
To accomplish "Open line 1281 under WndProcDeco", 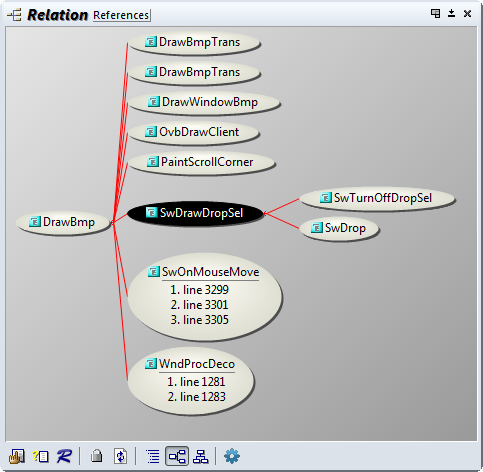I will tap(196, 382).
